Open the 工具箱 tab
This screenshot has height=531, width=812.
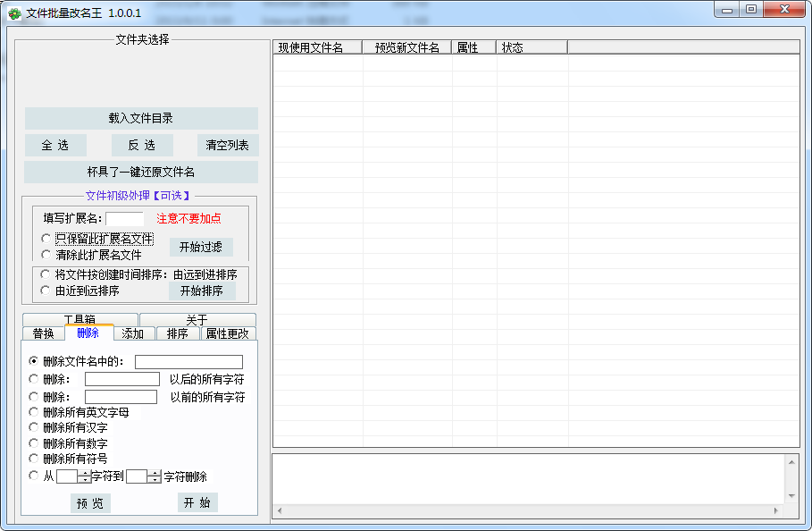pyautogui.click(x=80, y=319)
